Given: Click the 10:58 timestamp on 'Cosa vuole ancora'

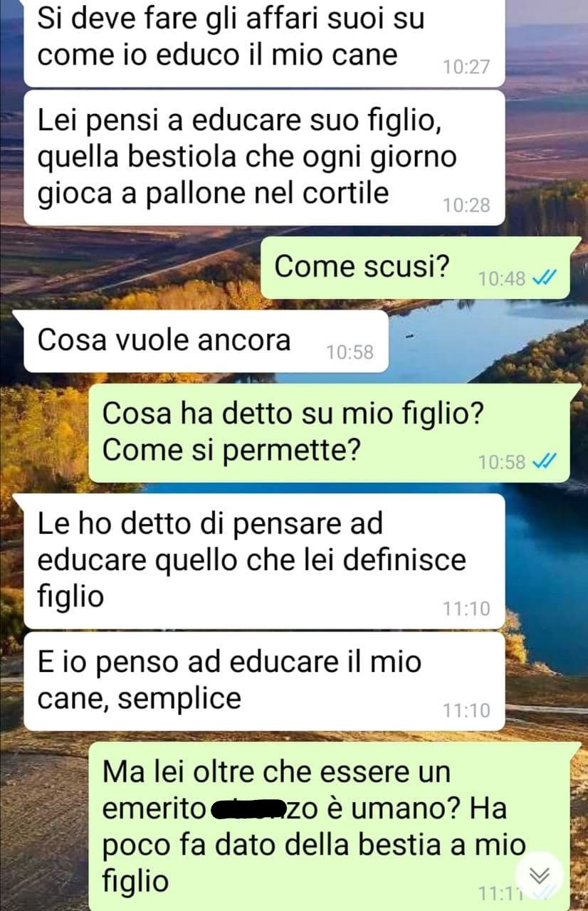Looking at the screenshot, I should [350, 352].
